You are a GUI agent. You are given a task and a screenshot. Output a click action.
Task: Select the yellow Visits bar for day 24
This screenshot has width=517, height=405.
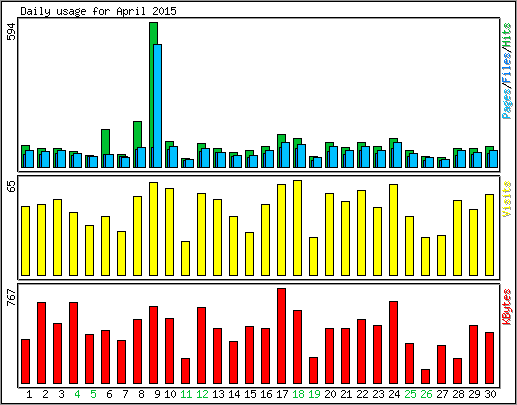coord(393,230)
